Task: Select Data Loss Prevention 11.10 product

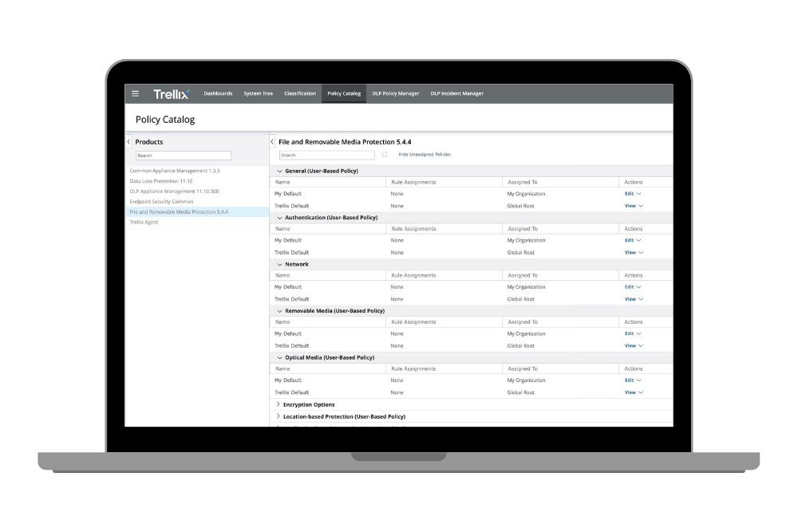Action: [161, 181]
